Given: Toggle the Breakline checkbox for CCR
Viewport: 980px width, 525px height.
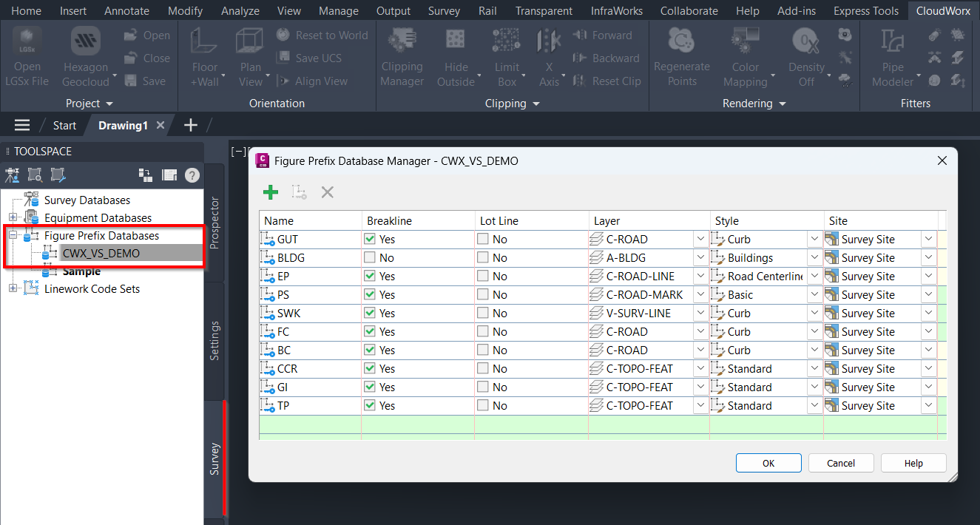Looking at the screenshot, I should [x=370, y=369].
